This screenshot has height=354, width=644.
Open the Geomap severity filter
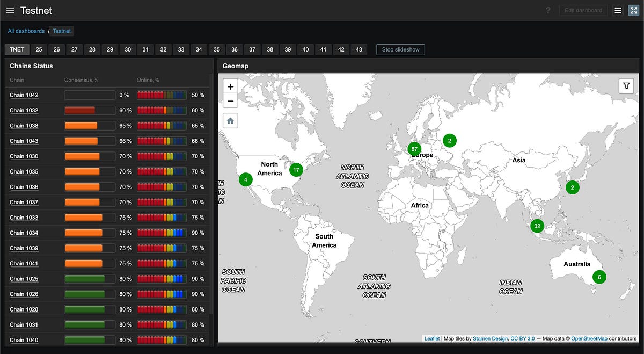tap(626, 86)
